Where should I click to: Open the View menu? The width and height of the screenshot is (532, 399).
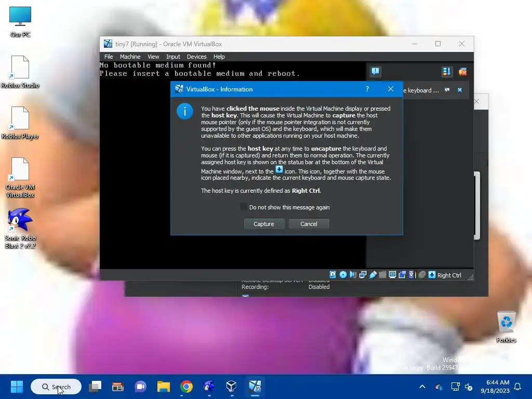[x=153, y=57]
